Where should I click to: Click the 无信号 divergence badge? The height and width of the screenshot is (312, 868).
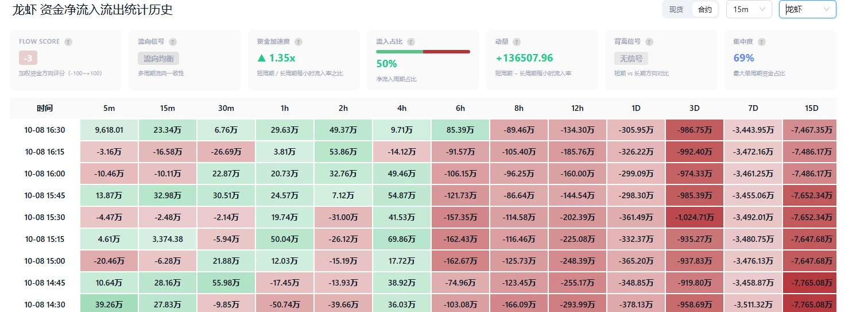tap(631, 58)
